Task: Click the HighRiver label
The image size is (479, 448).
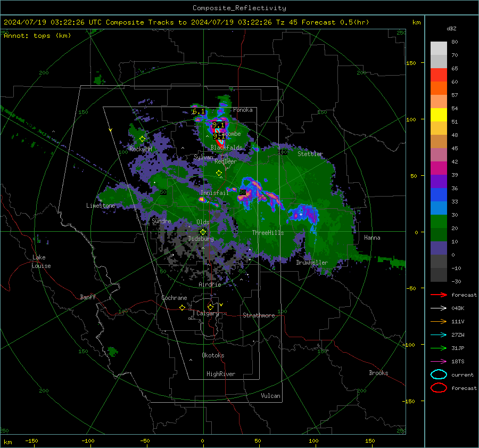Action: pos(221,374)
